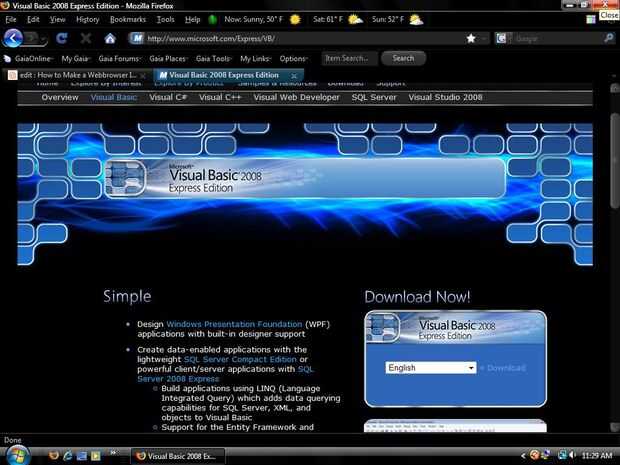The width and height of the screenshot is (620, 465).
Task: Go back with the Firefox Back arrow
Action: pos(13,38)
